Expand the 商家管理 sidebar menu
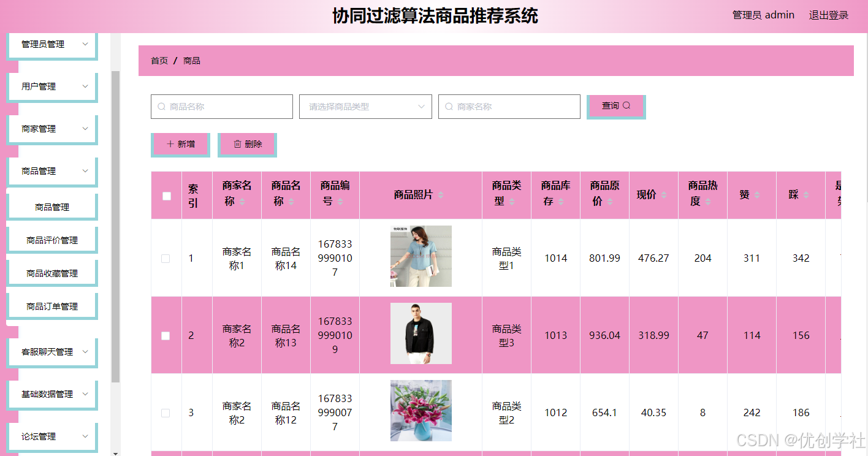The width and height of the screenshot is (868, 456). [52, 129]
